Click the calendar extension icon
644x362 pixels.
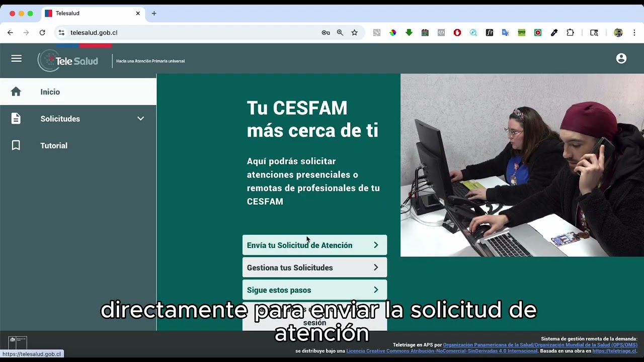425,33
